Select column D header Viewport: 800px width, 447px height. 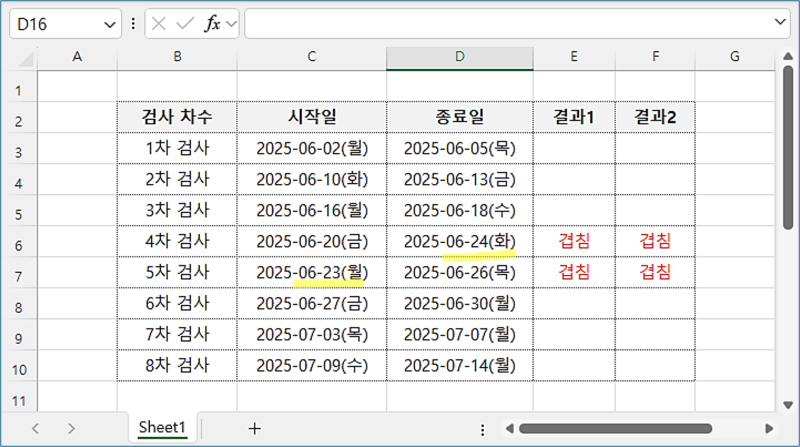459,57
